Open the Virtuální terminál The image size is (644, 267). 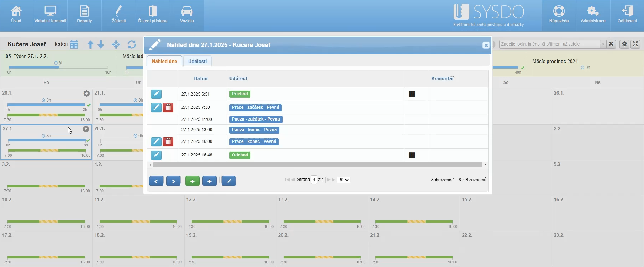click(50, 15)
